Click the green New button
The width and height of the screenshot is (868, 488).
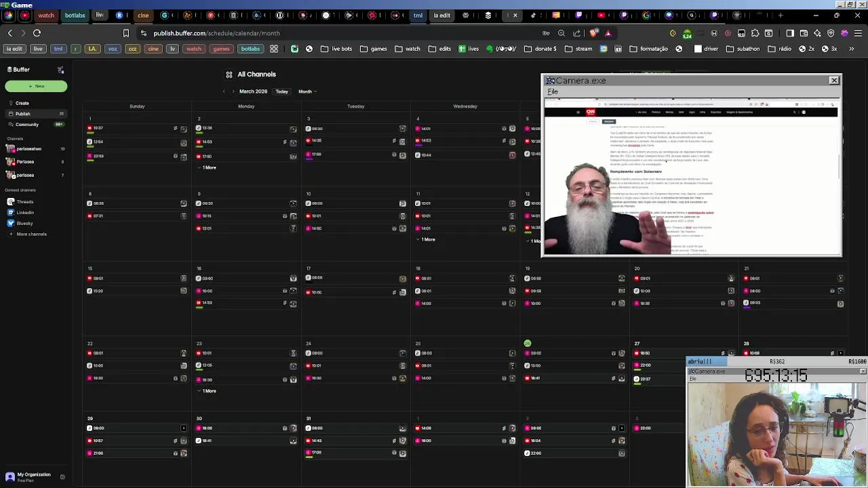click(36, 86)
